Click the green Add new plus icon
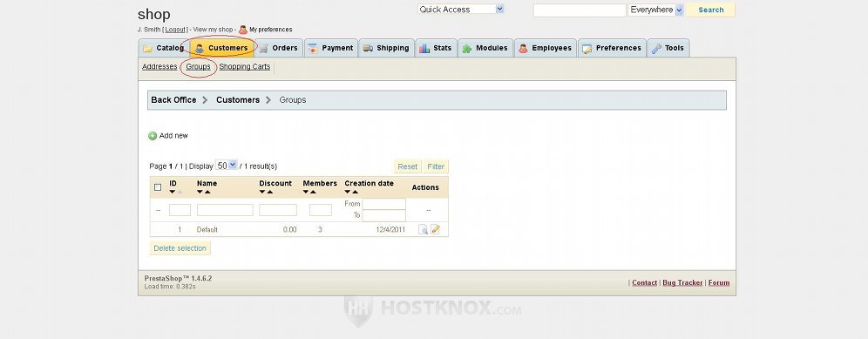This screenshot has height=339, width=868. (x=153, y=136)
